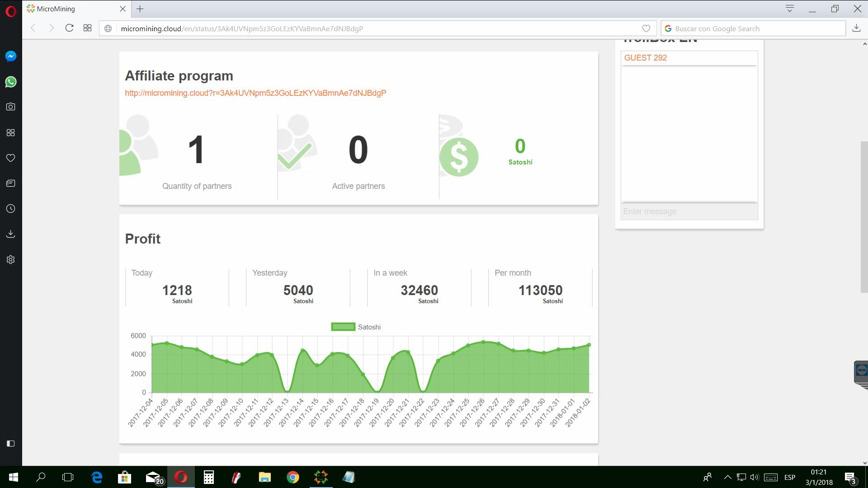This screenshot has width=868, height=488.
Task: Open the tab menu dropdown in title bar
Action: coord(790,9)
